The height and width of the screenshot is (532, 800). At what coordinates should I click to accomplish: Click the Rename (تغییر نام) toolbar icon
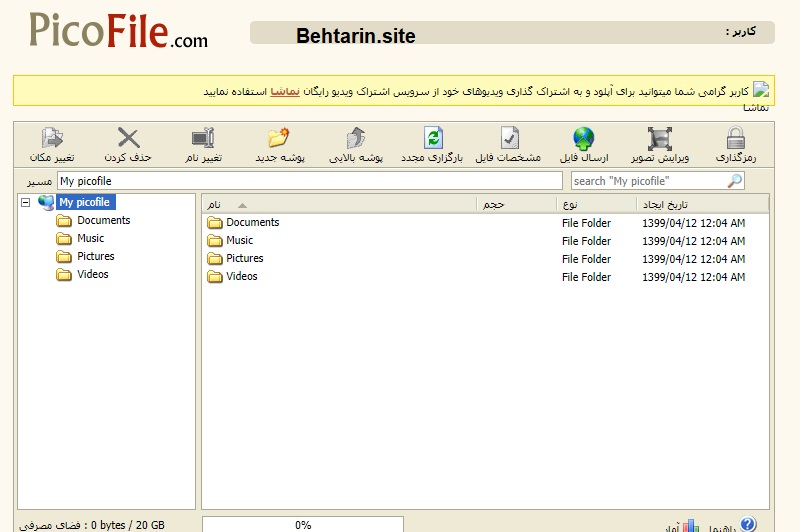click(x=203, y=138)
